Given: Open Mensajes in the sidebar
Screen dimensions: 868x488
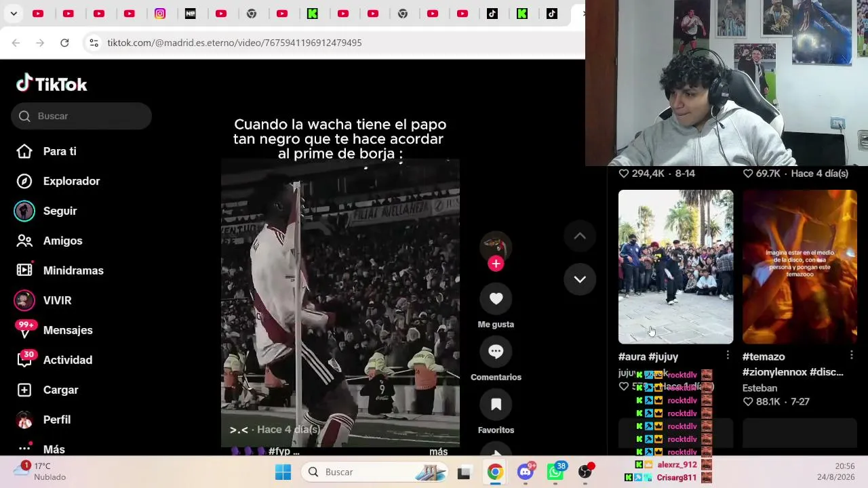Looking at the screenshot, I should coord(68,330).
